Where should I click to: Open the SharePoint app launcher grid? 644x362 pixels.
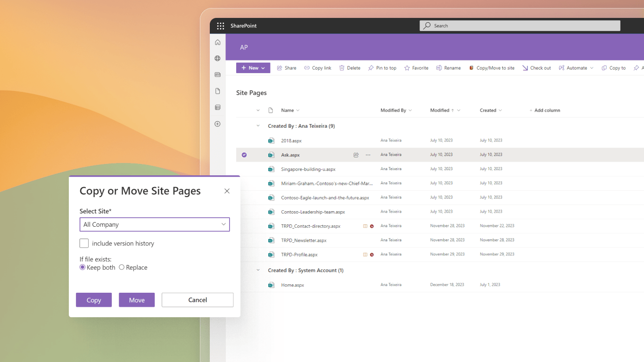click(220, 25)
